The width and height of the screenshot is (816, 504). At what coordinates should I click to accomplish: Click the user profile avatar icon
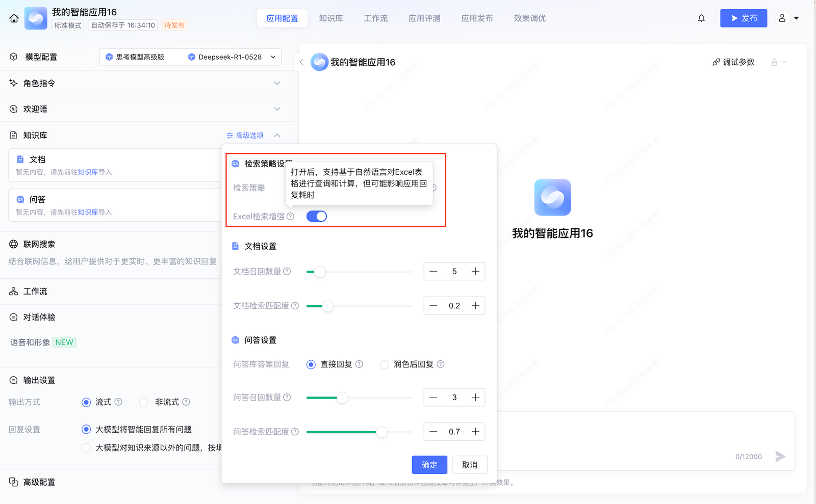click(782, 18)
